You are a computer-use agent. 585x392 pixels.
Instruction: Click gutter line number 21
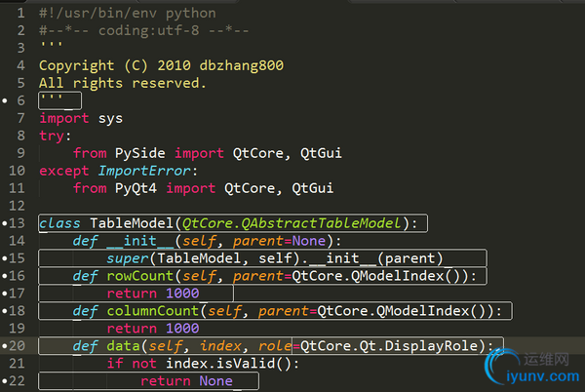coord(17,364)
